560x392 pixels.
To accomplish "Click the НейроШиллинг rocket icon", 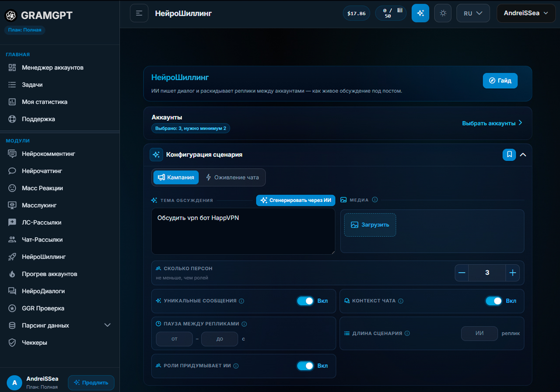I will click(x=12, y=257).
